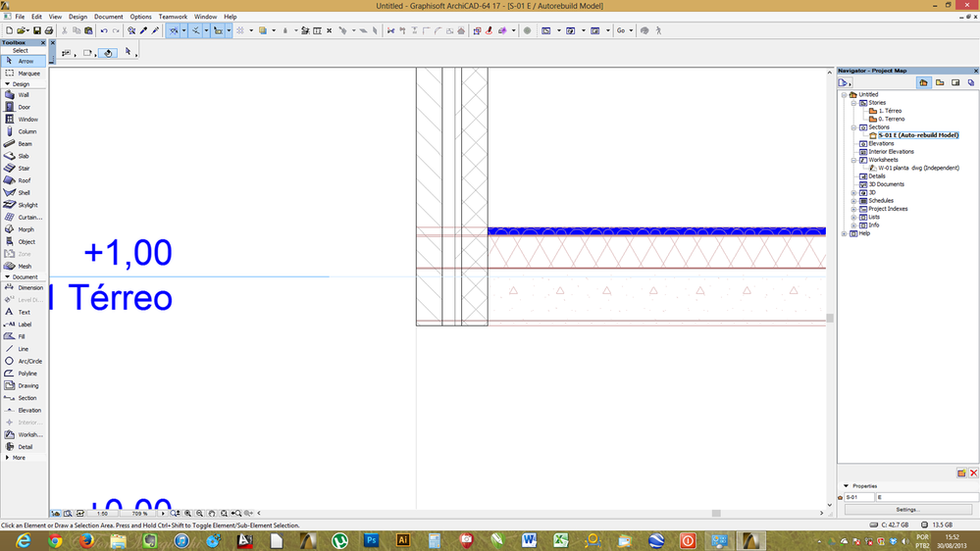The height and width of the screenshot is (551, 980).
Task: Switch Navigator to Publisher Sets
Action: pos(970,83)
